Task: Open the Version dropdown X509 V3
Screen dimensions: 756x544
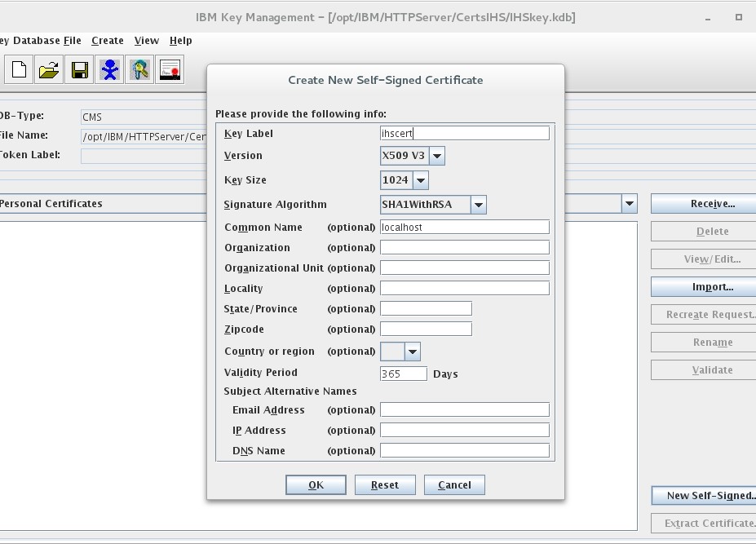Action: point(437,156)
